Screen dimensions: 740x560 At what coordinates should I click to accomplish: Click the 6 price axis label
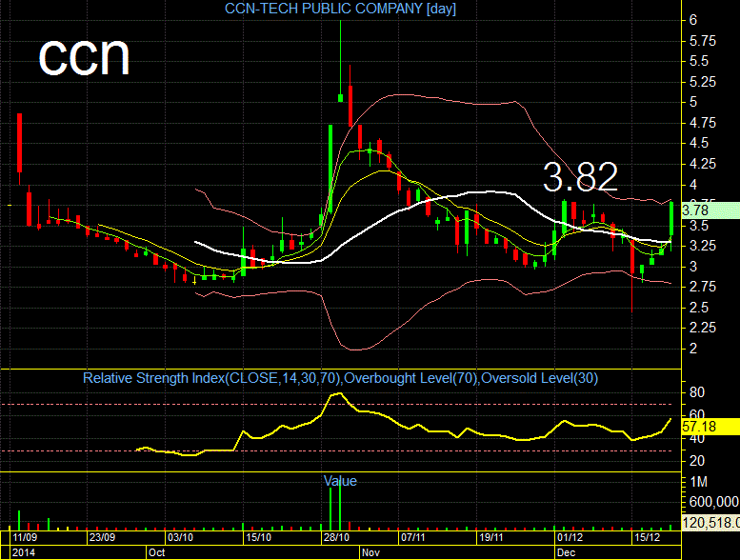point(692,20)
